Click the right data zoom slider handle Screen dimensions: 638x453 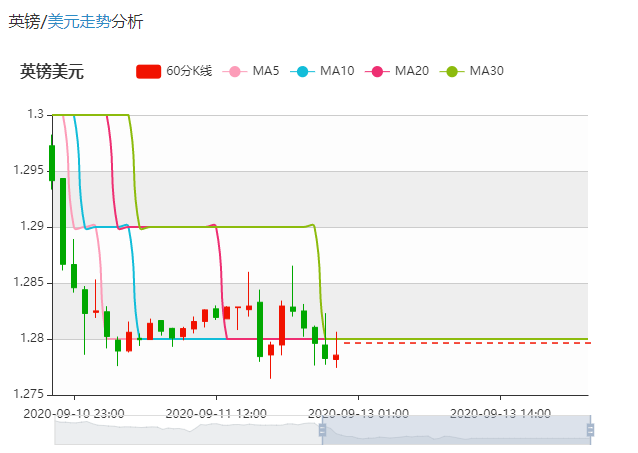tap(590, 430)
